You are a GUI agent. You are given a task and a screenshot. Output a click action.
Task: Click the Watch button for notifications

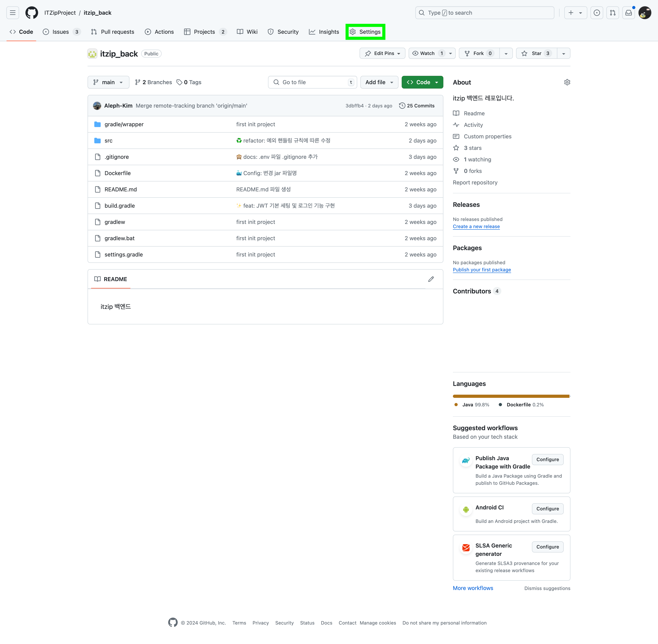point(427,53)
